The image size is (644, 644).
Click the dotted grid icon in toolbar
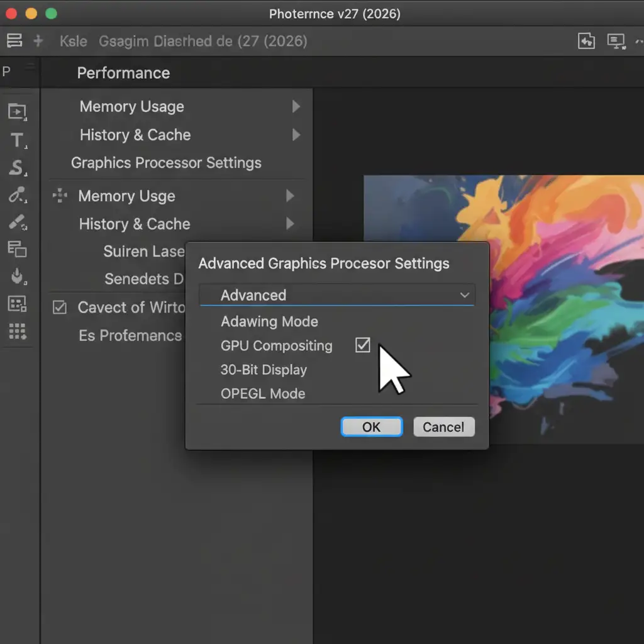pos(17,331)
